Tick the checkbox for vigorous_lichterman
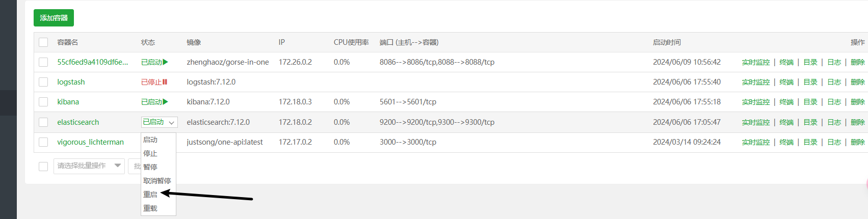Viewport: 868px width, 219px height. tap(43, 142)
